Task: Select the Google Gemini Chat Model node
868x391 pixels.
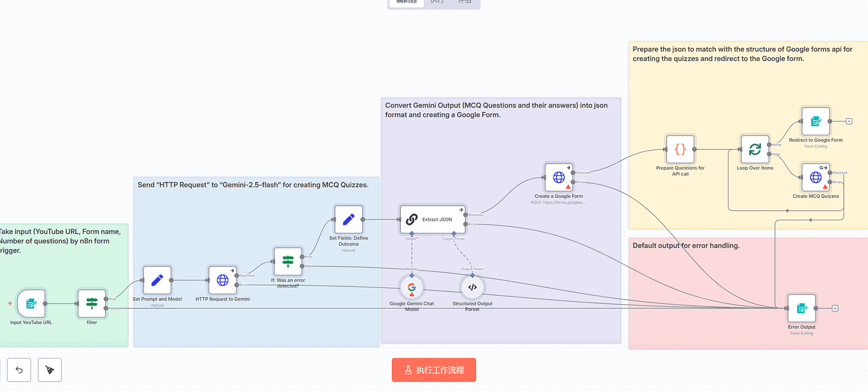Action: coord(412,288)
